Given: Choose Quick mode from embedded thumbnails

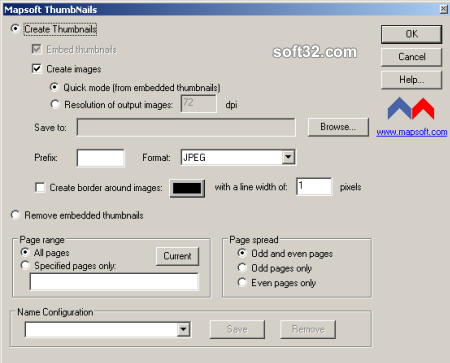Looking at the screenshot, I should point(54,87).
